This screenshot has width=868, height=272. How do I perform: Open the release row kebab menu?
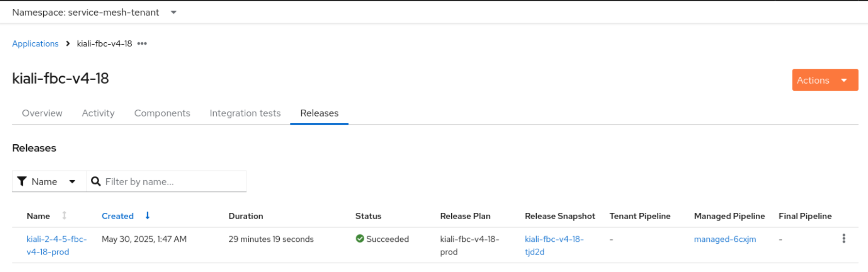tap(844, 238)
